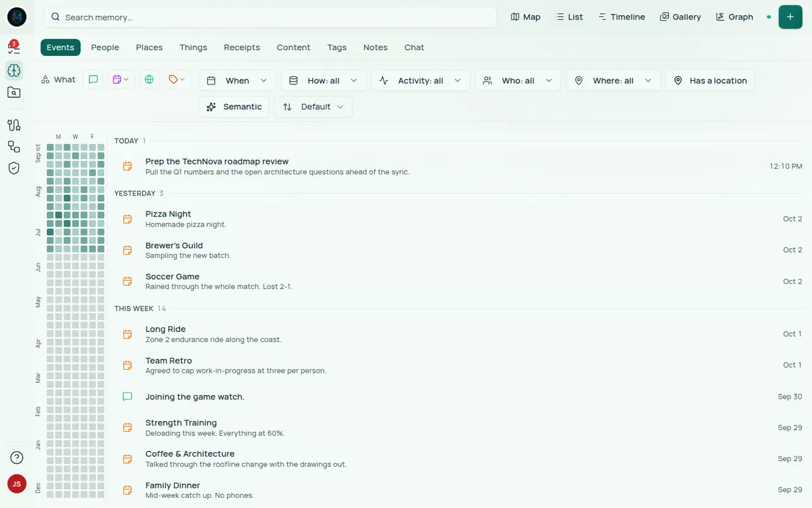The image size is (812, 508).
Task: Expand the When date filter dropdown
Action: click(238, 81)
